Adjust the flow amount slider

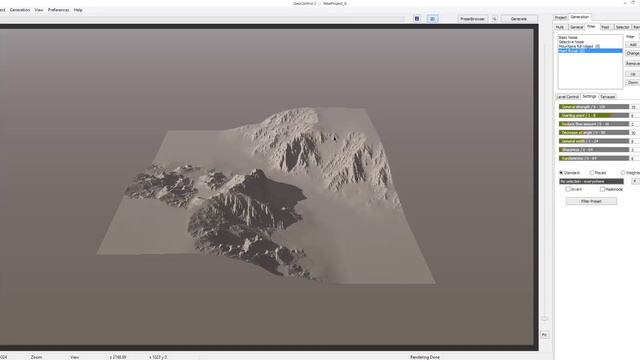click(594, 124)
